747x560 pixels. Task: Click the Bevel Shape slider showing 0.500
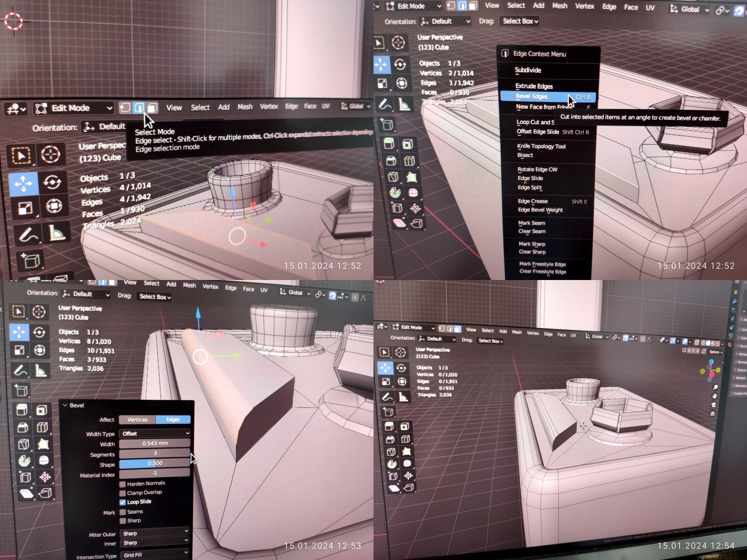[x=155, y=463]
